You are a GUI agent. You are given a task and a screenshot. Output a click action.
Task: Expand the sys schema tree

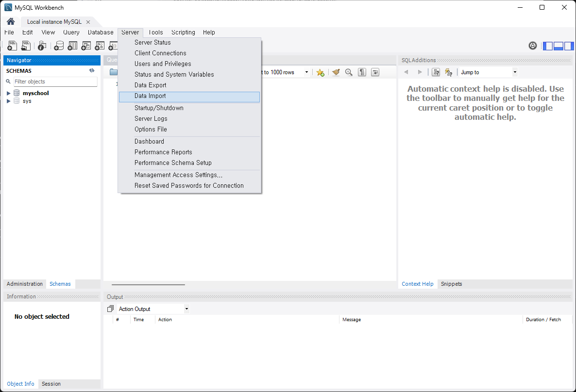click(x=8, y=101)
